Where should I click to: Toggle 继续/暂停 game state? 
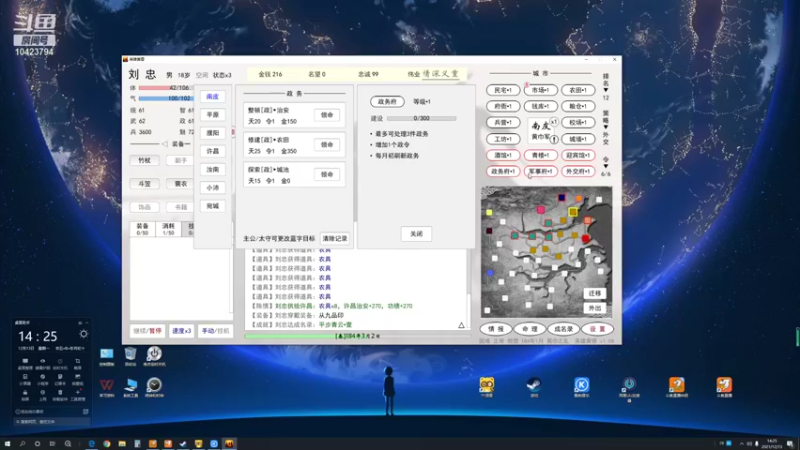tap(147, 331)
